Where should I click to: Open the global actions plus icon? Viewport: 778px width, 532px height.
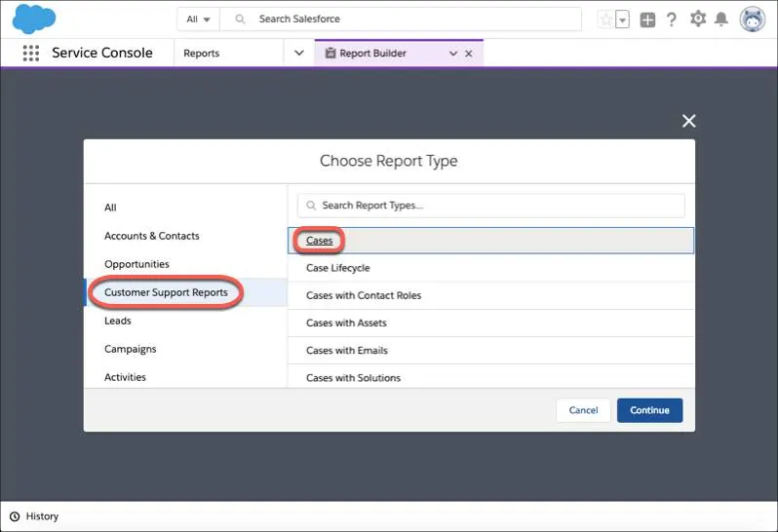647,19
